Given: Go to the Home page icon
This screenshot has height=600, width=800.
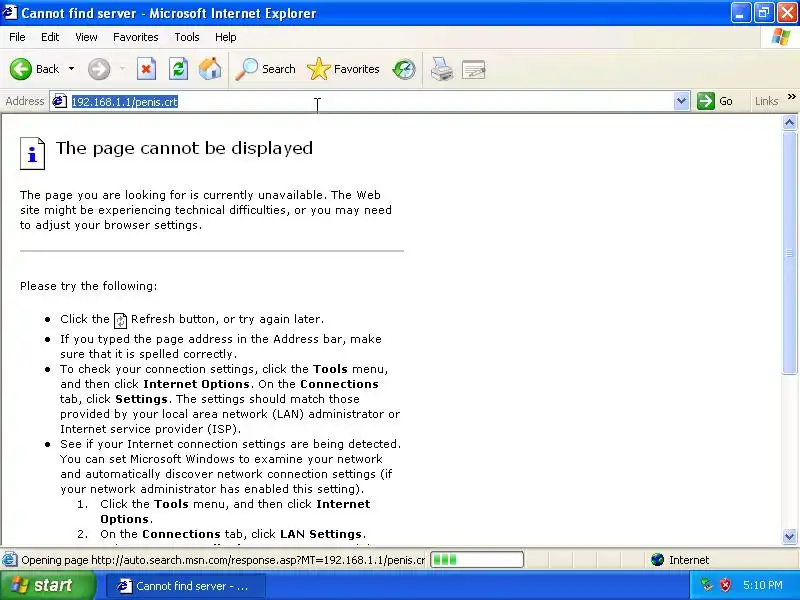Looking at the screenshot, I should click(210, 69).
